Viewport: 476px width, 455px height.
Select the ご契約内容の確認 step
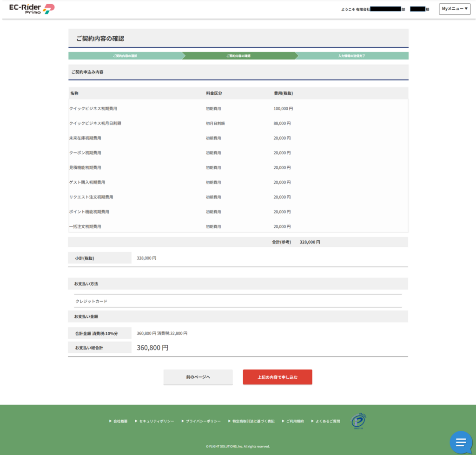pos(238,56)
